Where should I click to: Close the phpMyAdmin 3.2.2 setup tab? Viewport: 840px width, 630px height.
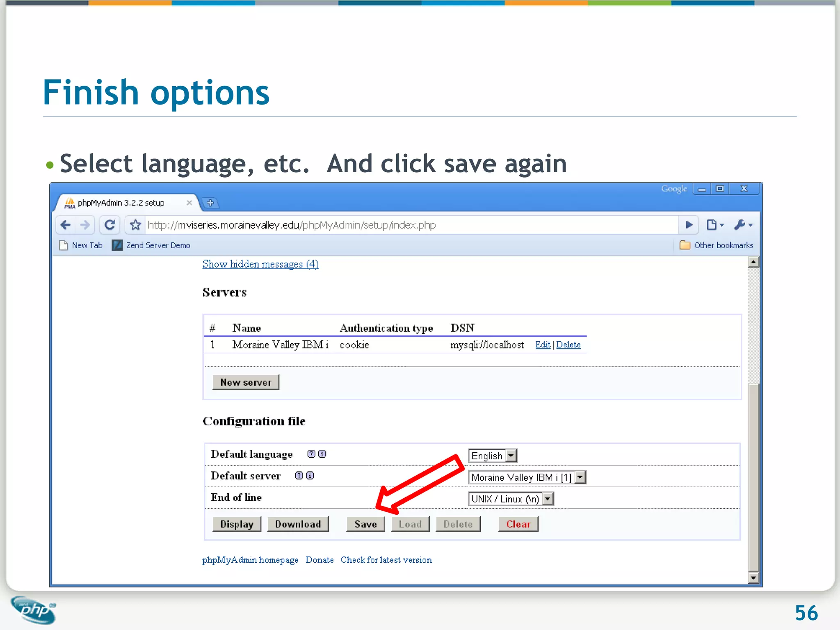pos(189,203)
